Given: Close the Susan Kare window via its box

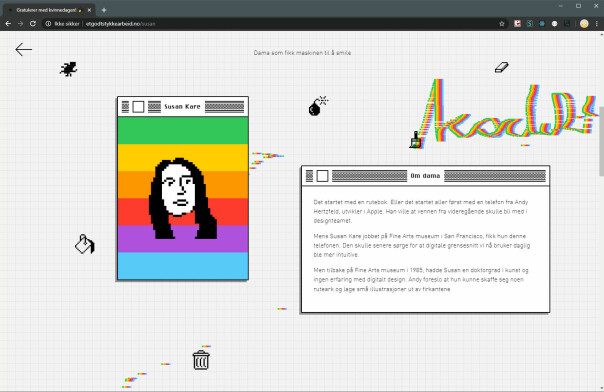Looking at the screenshot, I should point(138,107).
